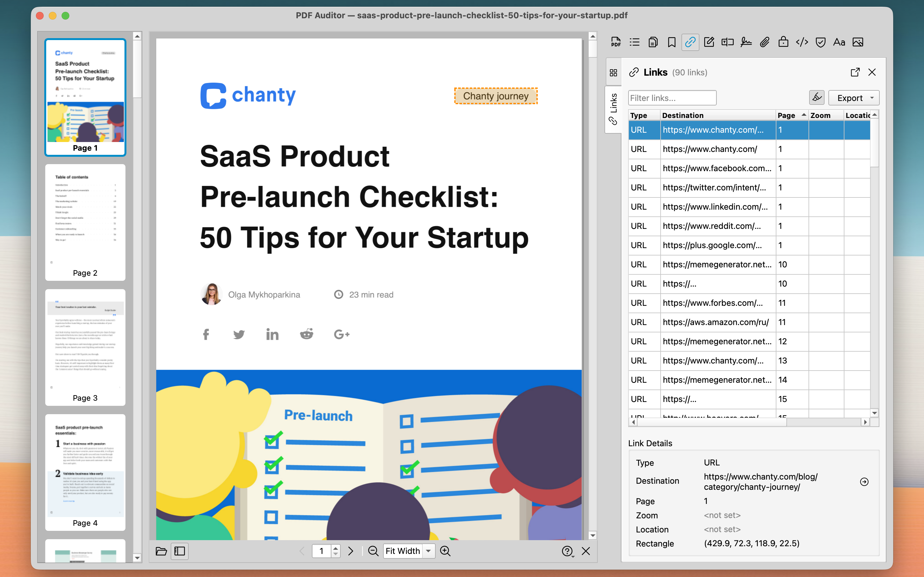Viewport: 924px width, 577px height.
Task: Click the Chanty journey link on page
Action: click(496, 96)
